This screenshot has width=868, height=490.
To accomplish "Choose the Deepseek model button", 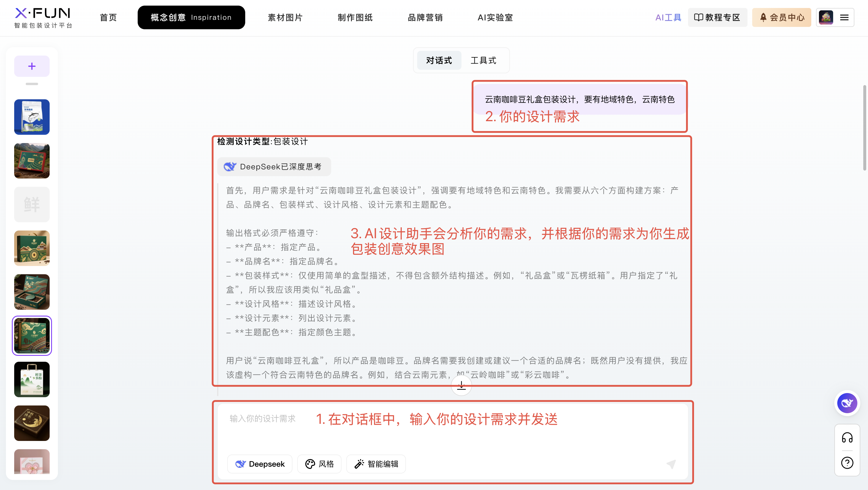I will click(260, 464).
